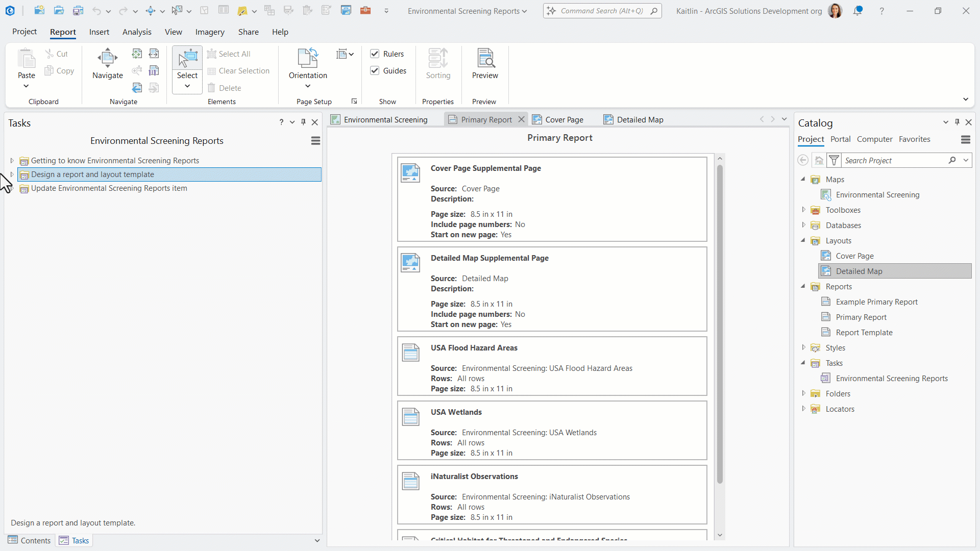Pin the Catalog pane with auto-hide icon
The height and width of the screenshot is (551, 980).
(x=957, y=122)
